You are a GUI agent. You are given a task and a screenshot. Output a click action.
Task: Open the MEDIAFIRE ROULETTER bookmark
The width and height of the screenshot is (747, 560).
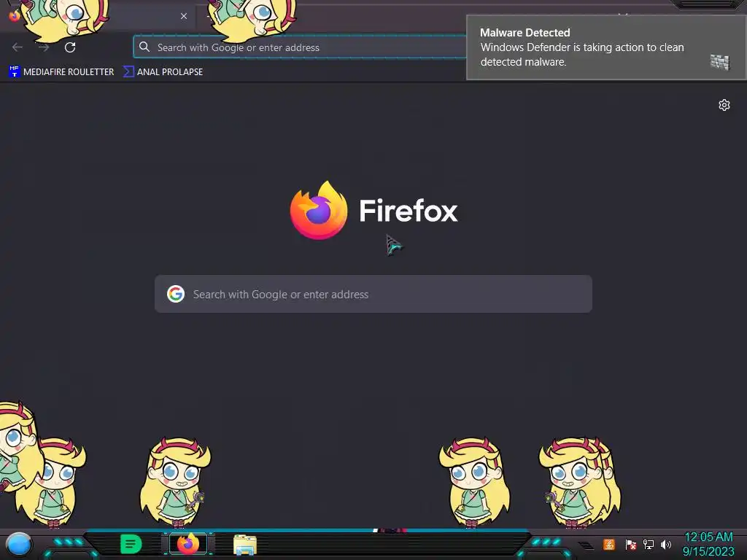61,72
